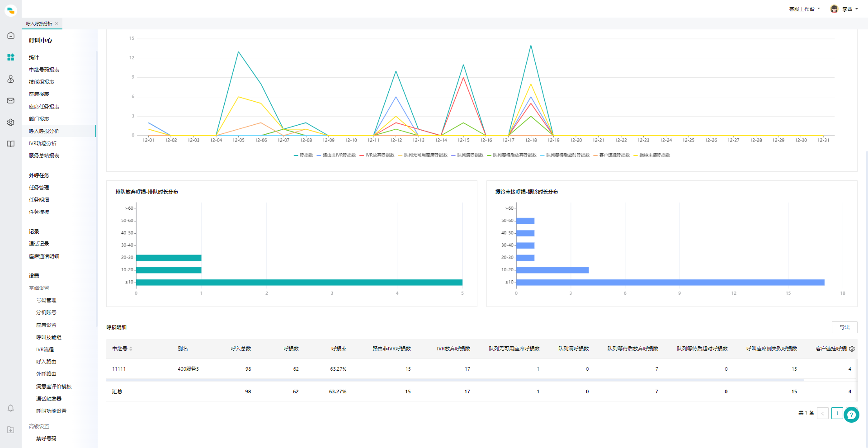This screenshot has width=868, height=448.
Task: Open the 客服工作台 dropdown
Action: coord(804,9)
